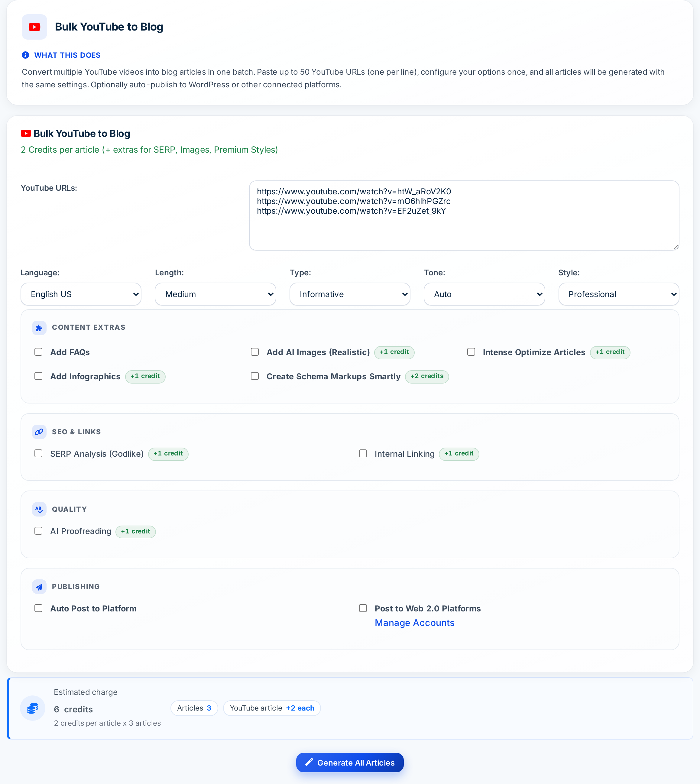
Task: Enable the Internal Linking checkbox
Action: 363,453
